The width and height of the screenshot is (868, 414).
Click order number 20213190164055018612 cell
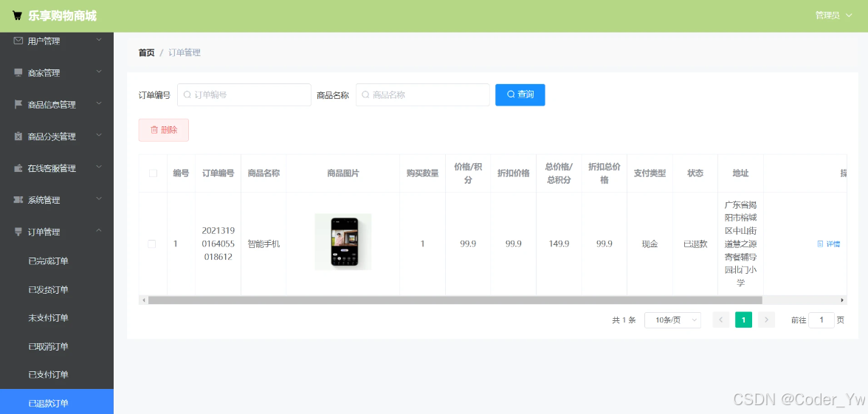[x=218, y=244]
